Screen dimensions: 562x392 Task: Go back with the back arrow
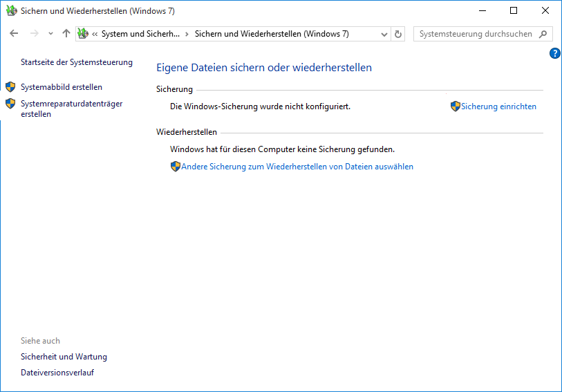(14, 34)
